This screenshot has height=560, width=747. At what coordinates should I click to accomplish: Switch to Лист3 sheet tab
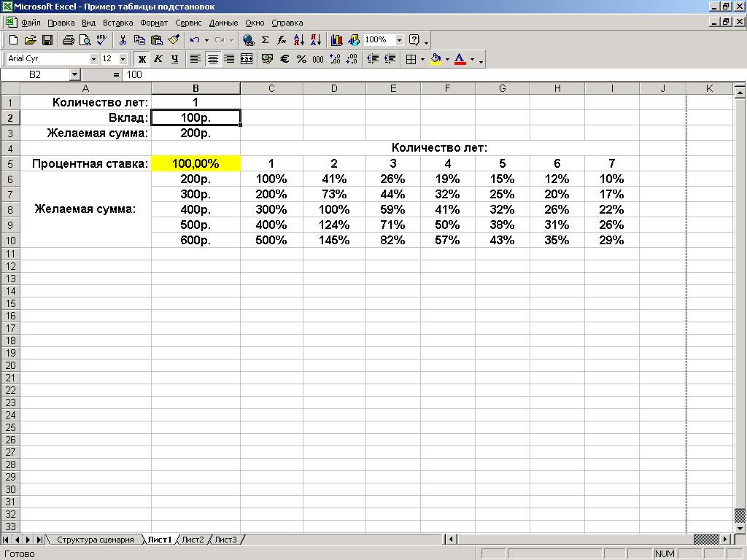(225, 540)
